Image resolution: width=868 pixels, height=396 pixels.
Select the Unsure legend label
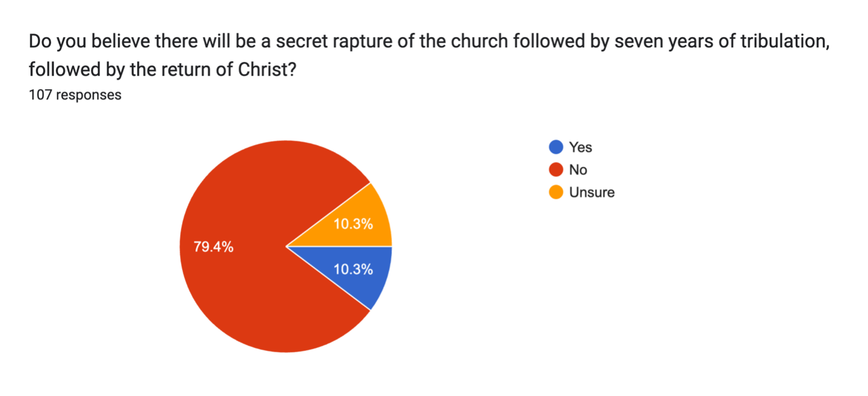coord(592,192)
